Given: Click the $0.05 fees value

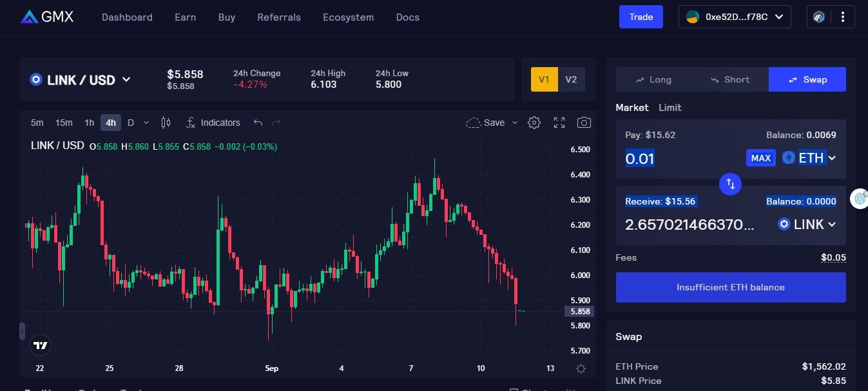Looking at the screenshot, I should 833,258.
